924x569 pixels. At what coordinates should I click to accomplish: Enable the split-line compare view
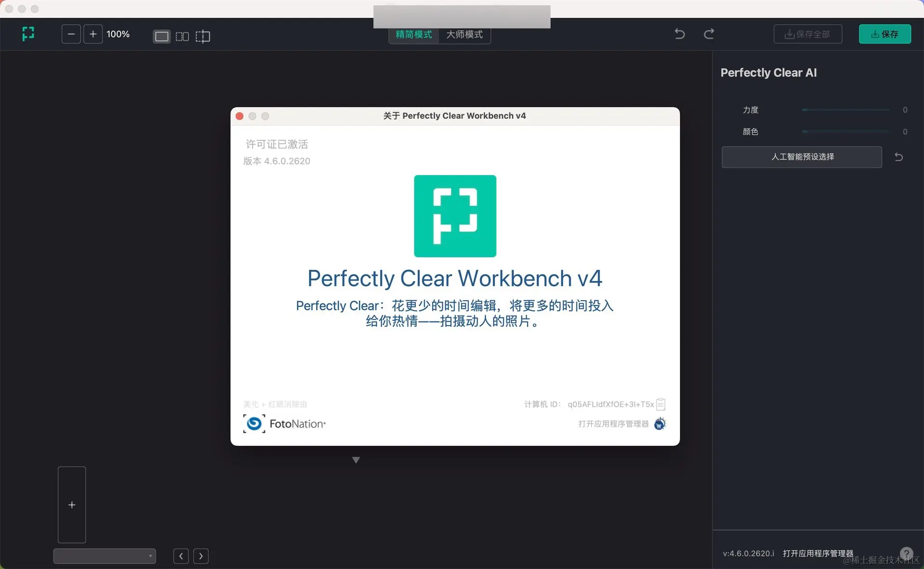203,37
